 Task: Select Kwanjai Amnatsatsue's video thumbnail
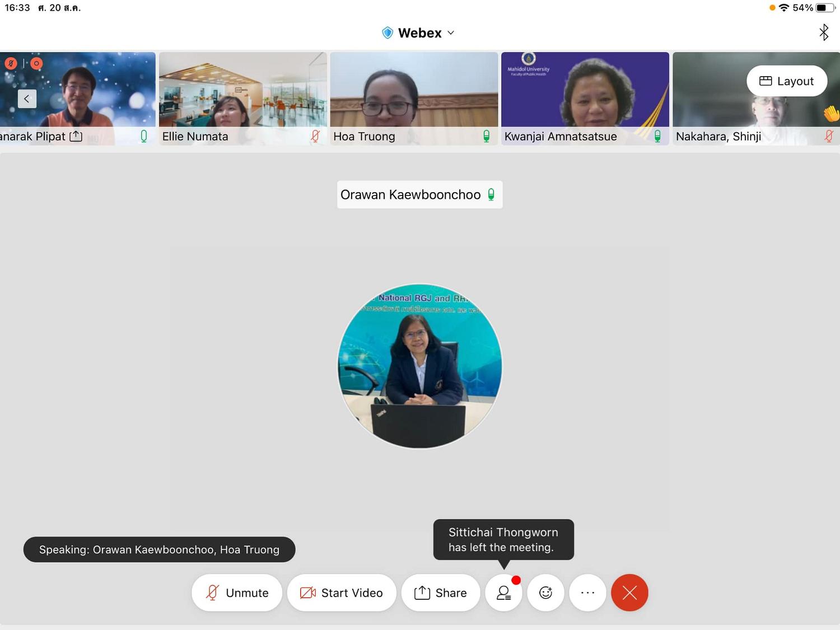(585, 99)
